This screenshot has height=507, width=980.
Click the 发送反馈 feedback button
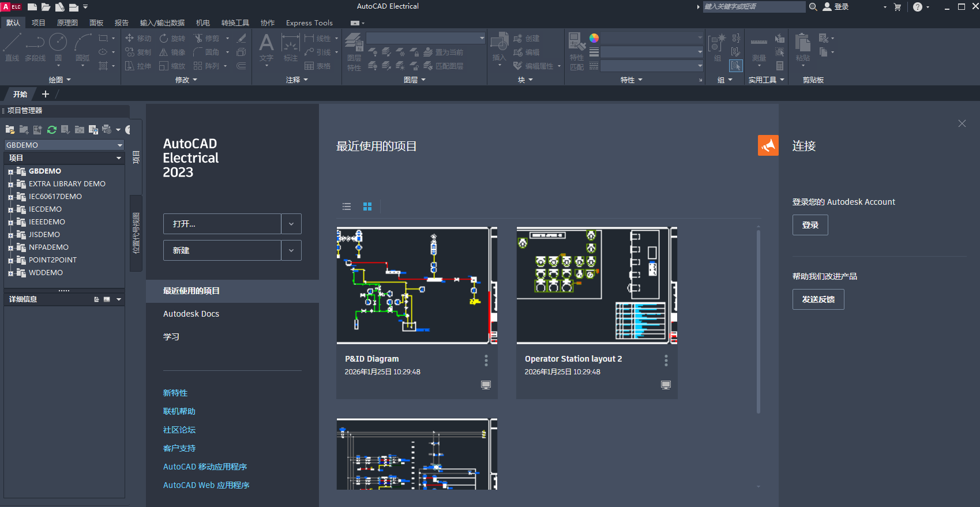coord(818,299)
